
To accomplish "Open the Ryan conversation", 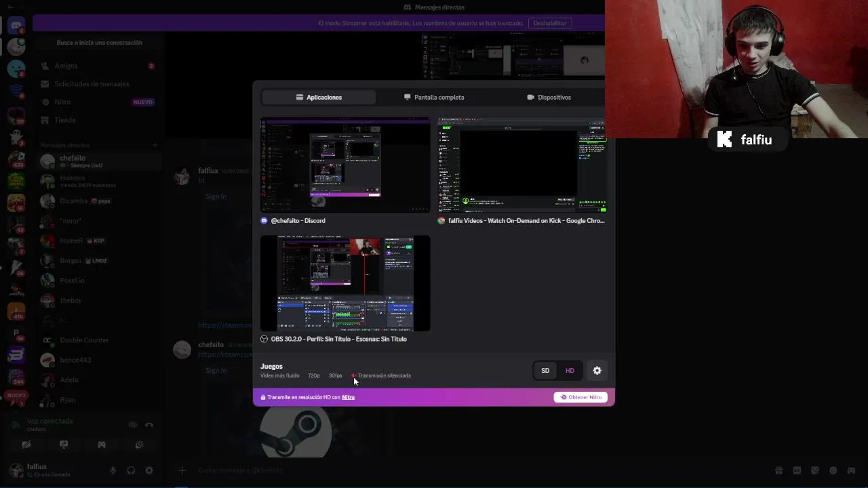I will click(x=98, y=400).
